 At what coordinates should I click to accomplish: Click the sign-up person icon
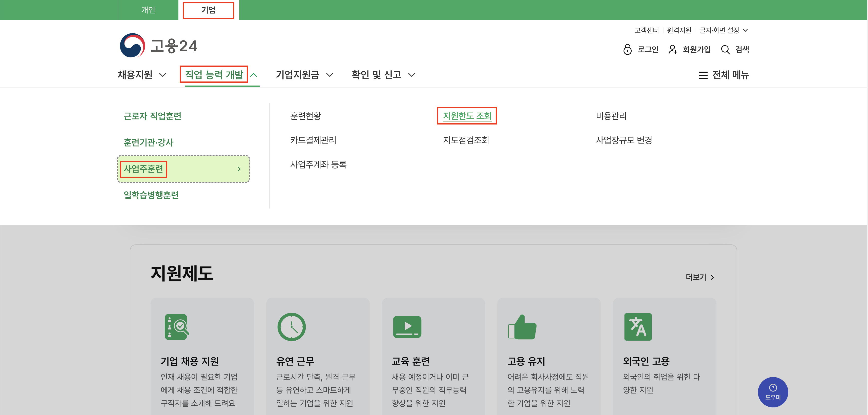[x=673, y=50]
